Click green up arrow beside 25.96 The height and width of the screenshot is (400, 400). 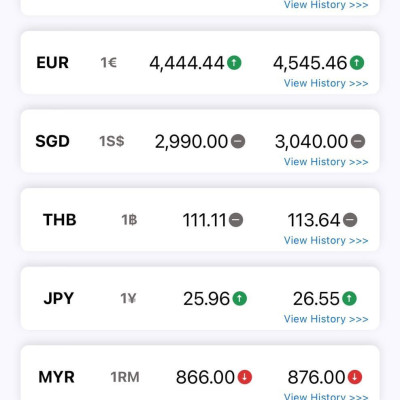click(239, 298)
